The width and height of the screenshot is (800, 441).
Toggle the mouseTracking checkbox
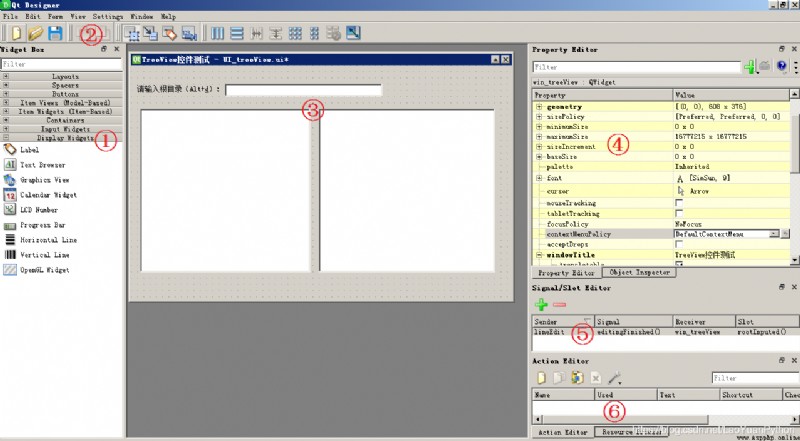click(679, 203)
